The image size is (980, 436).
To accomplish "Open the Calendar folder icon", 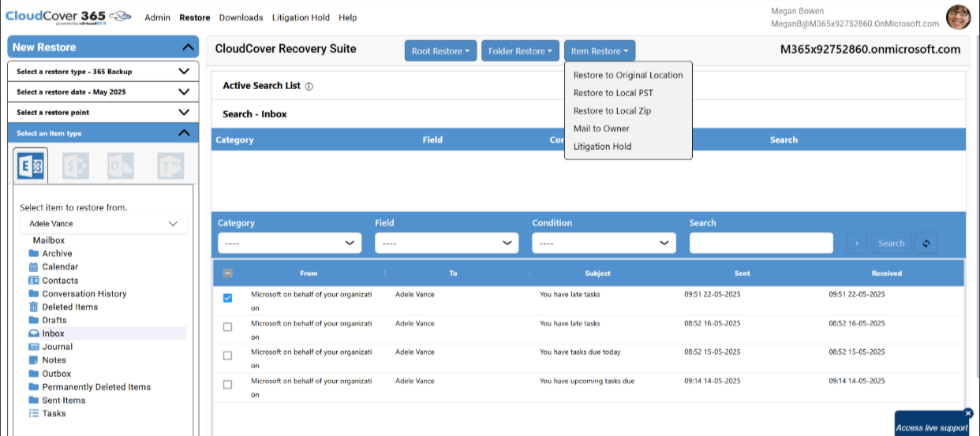I will click(34, 266).
